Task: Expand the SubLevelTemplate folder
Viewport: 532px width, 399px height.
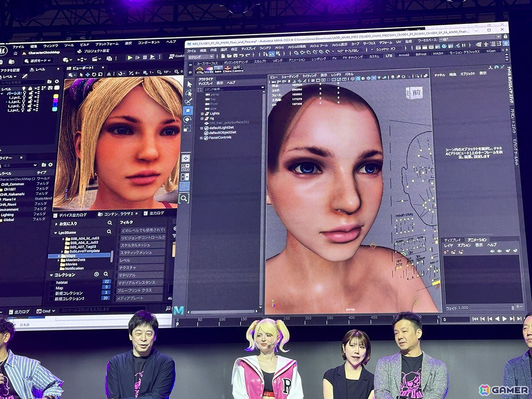Action: 62,251
